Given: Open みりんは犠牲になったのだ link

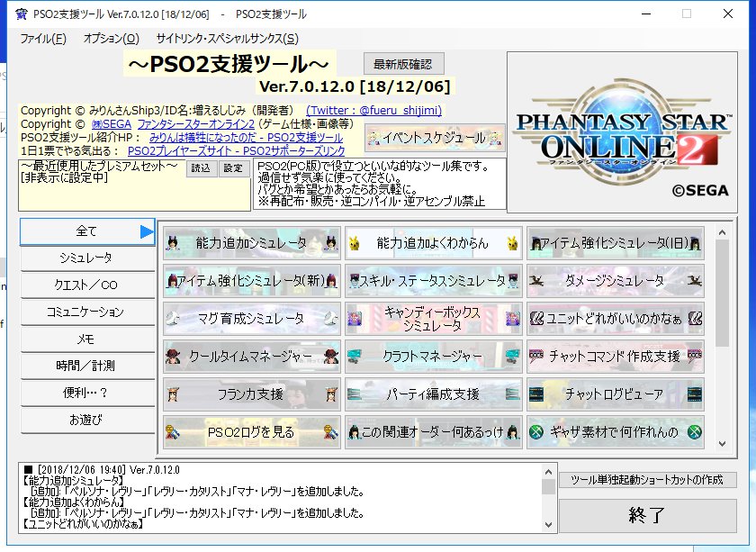Looking at the screenshot, I should (x=246, y=138).
